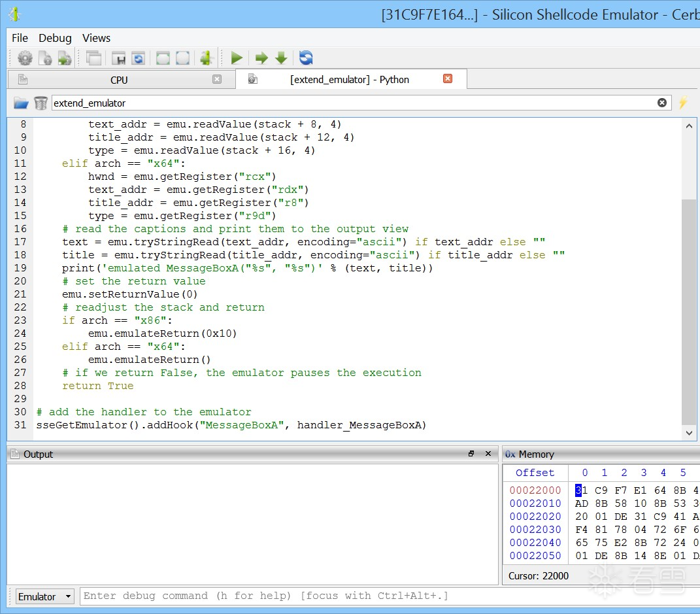
Task: Select memory offset 00022000
Action: tap(535, 490)
